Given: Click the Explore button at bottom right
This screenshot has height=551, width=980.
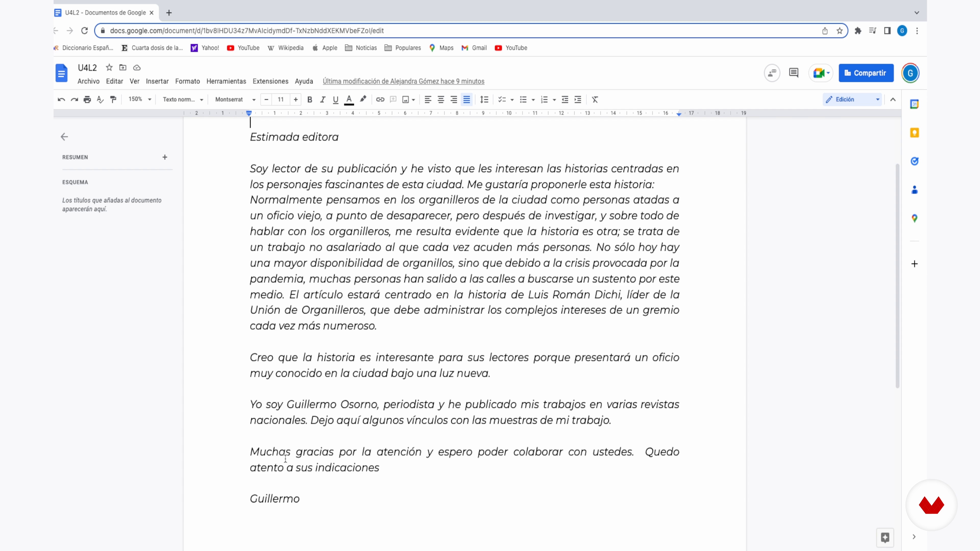Looking at the screenshot, I should click(885, 537).
